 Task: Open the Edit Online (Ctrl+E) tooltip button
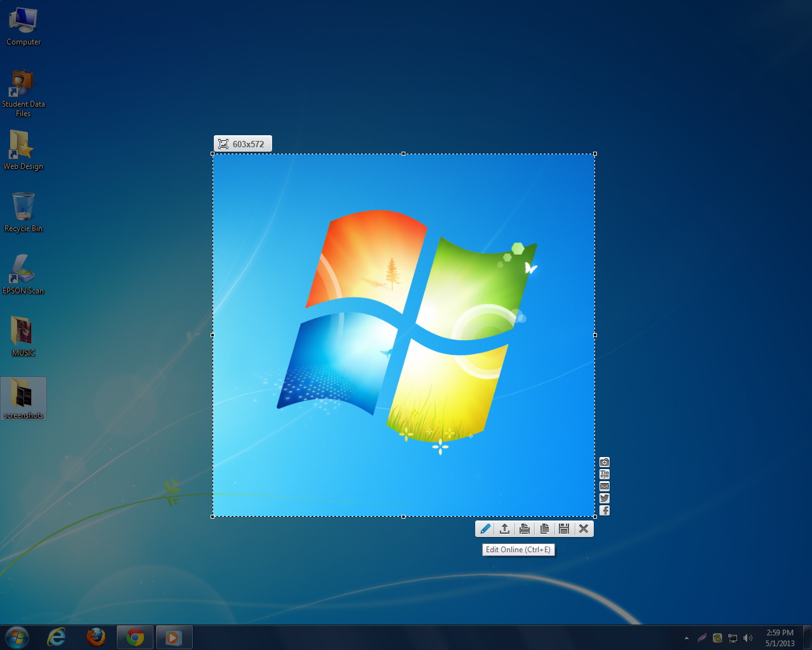(x=518, y=550)
